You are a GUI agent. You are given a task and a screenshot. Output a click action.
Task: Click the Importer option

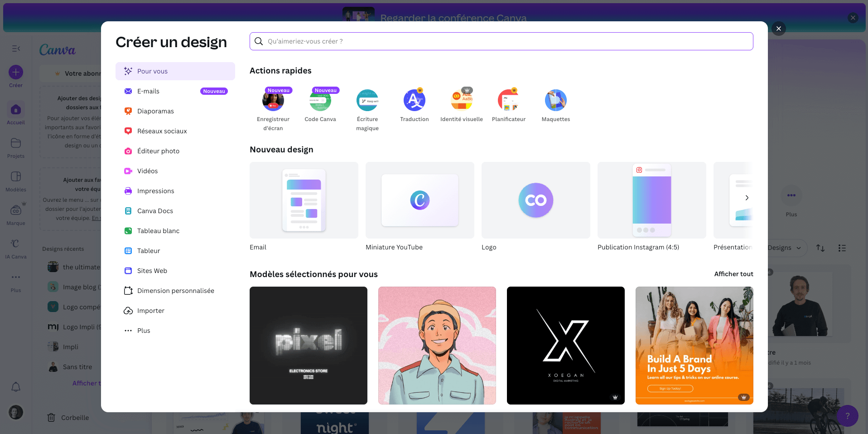175,311
